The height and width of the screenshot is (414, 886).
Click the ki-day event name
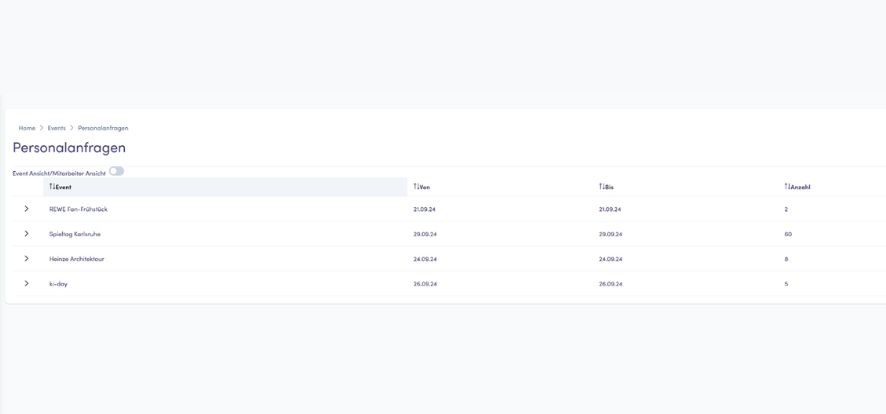click(x=58, y=284)
